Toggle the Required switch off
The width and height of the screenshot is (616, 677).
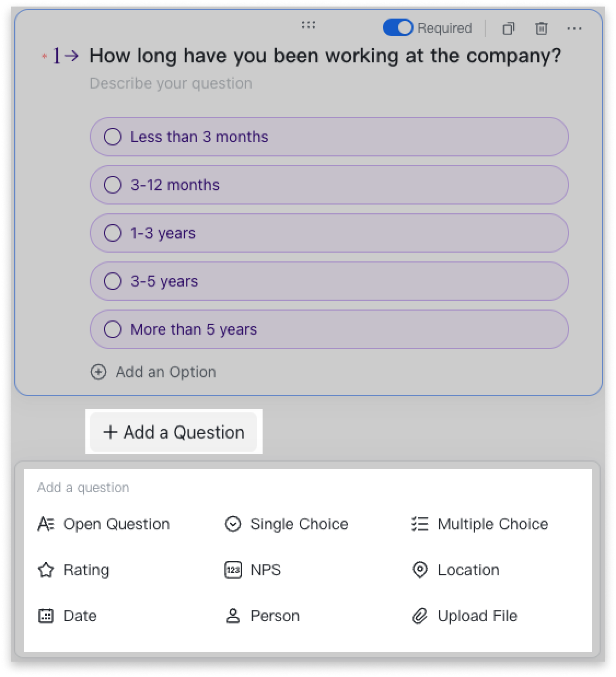click(398, 28)
